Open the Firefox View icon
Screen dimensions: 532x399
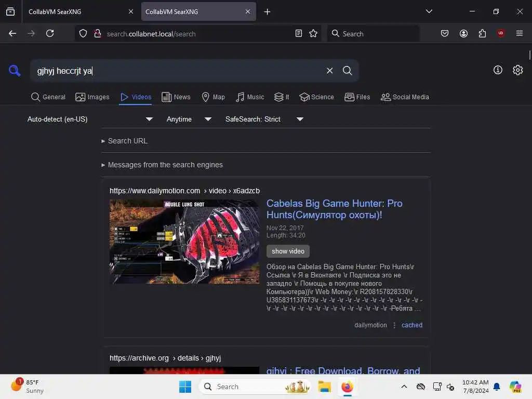(10, 11)
